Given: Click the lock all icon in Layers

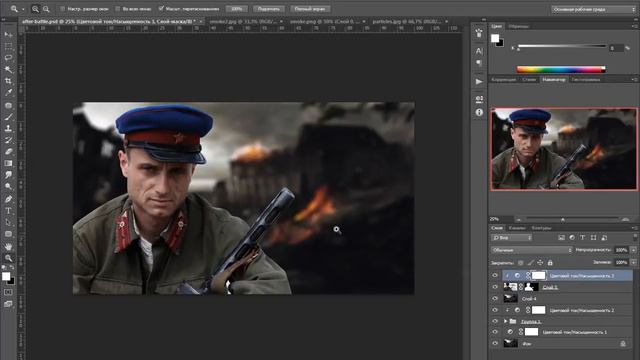Looking at the screenshot, I should pos(550,263).
